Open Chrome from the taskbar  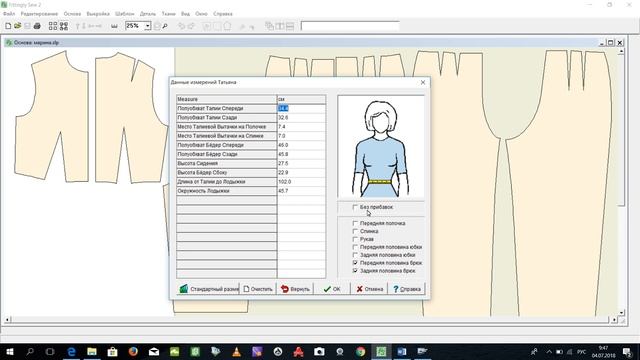[360, 351]
